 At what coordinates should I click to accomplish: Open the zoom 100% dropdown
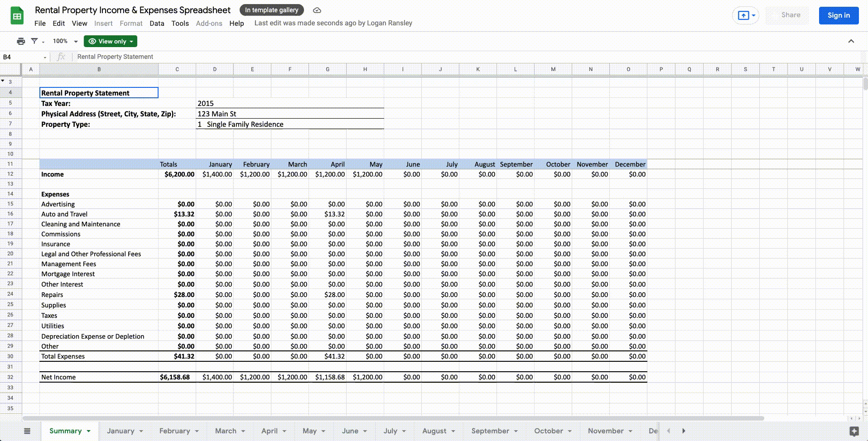click(x=65, y=41)
